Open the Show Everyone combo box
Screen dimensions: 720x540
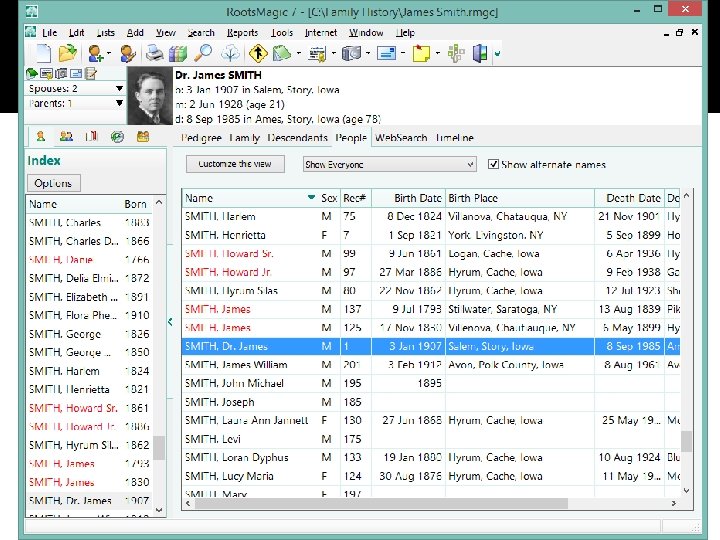pos(389,164)
